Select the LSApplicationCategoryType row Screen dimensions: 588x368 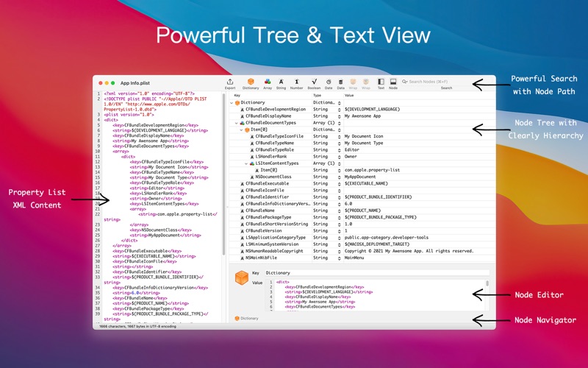pos(362,238)
